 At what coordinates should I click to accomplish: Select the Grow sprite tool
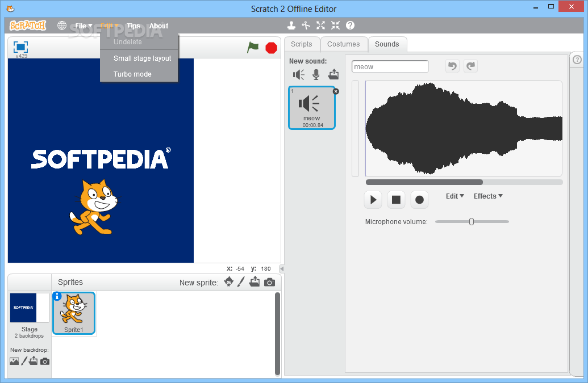click(320, 26)
